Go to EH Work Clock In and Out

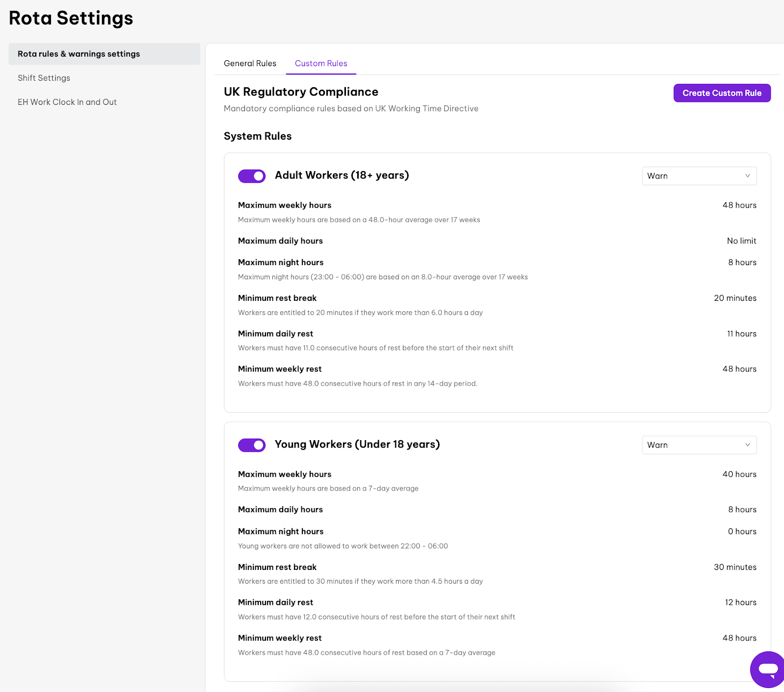pyautogui.click(x=67, y=102)
